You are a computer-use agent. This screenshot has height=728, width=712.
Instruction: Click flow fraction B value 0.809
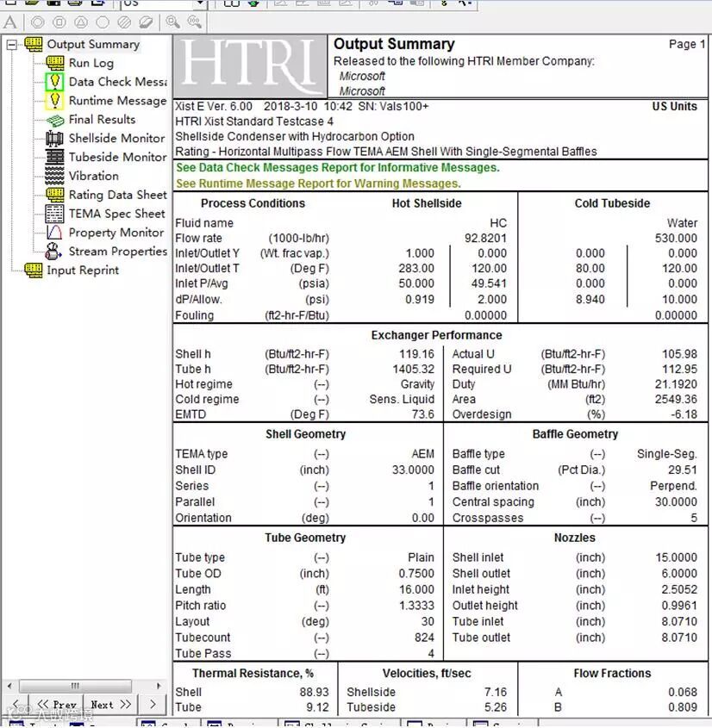(683, 707)
